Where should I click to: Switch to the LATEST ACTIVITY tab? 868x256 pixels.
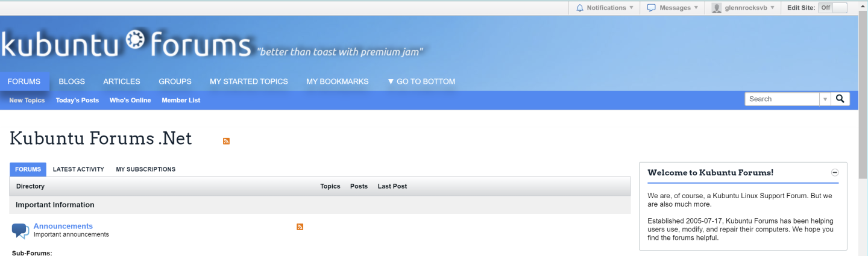(78, 169)
